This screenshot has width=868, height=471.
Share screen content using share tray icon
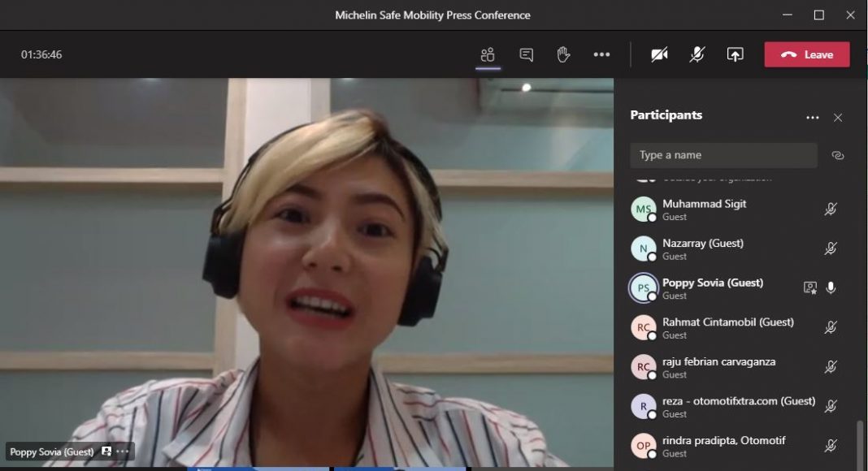coord(735,54)
